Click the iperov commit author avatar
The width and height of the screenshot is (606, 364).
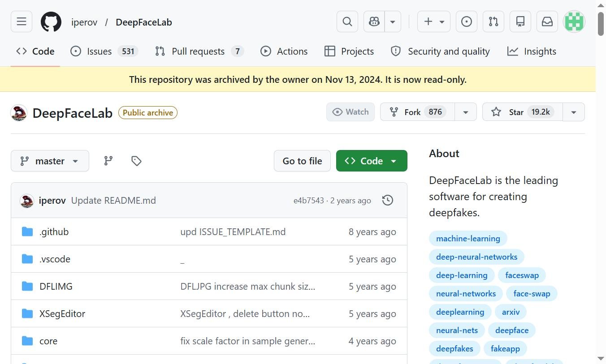27,201
